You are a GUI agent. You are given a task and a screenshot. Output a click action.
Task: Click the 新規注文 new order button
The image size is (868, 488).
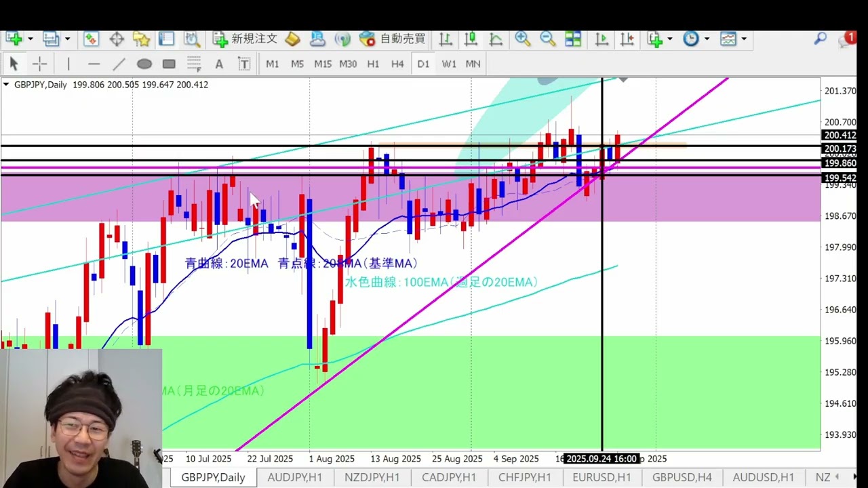(x=245, y=39)
